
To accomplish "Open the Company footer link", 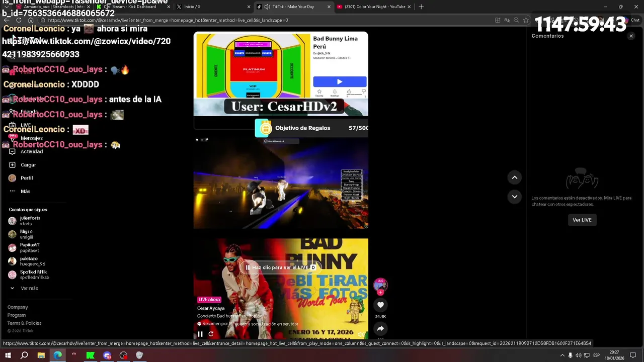I will click(18, 307).
